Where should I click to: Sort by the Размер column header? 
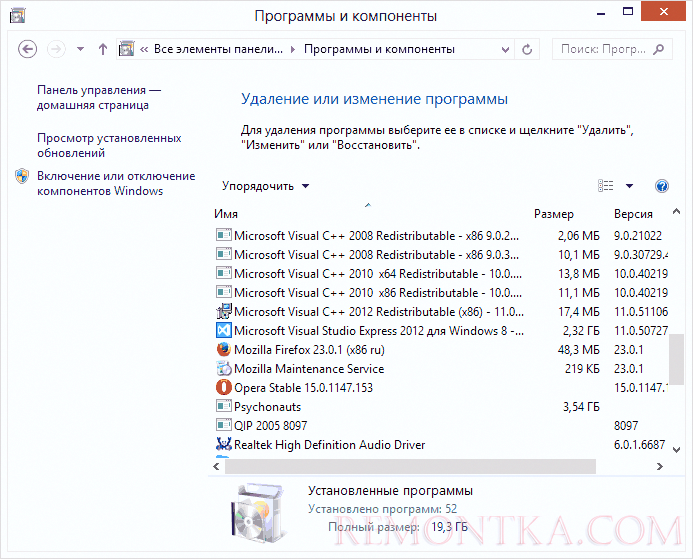click(x=554, y=214)
